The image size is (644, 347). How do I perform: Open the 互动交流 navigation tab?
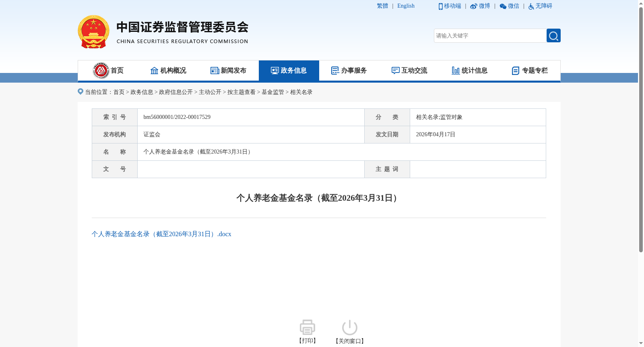(410, 71)
